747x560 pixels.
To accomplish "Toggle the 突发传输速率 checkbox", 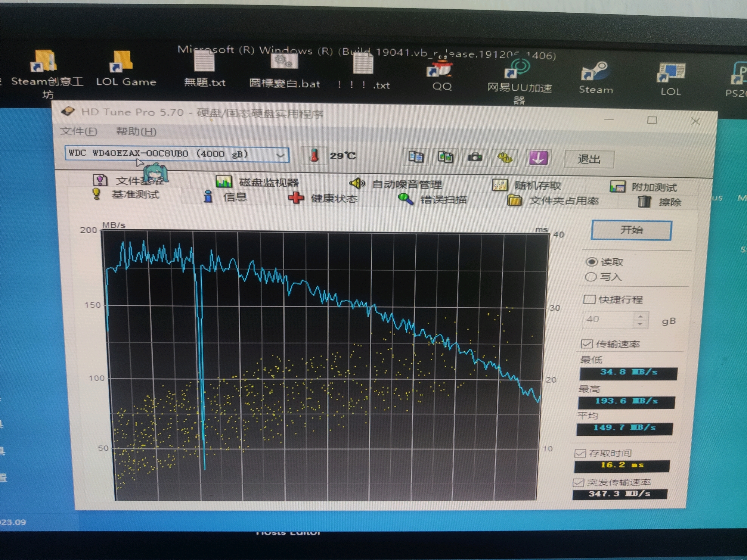I will 579,482.
